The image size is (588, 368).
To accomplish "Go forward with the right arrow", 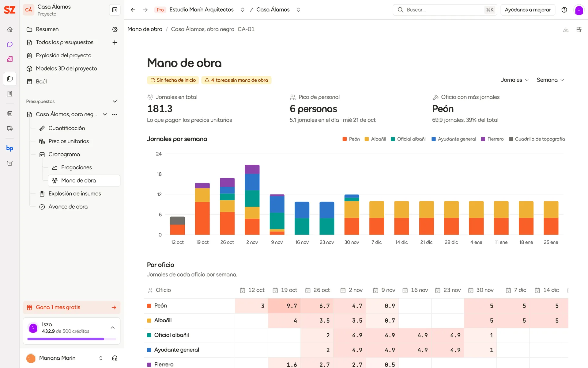I will click(145, 10).
